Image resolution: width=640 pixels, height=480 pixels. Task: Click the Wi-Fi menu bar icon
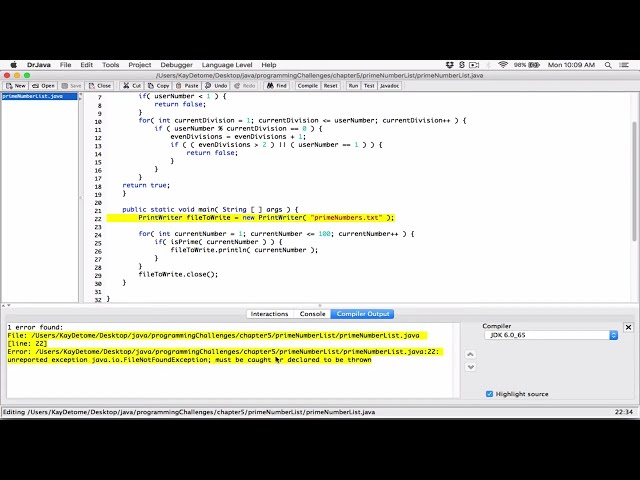[503, 65]
